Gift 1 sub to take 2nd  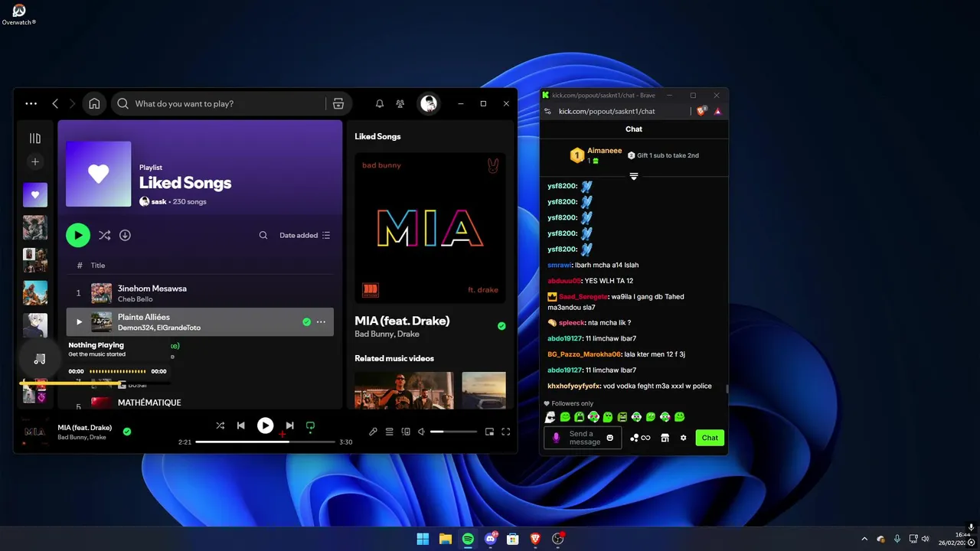click(663, 155)
